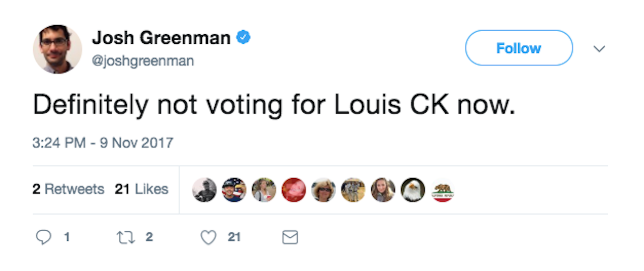Click the blue verified badge
644x271 pixels.
point(244,38)
